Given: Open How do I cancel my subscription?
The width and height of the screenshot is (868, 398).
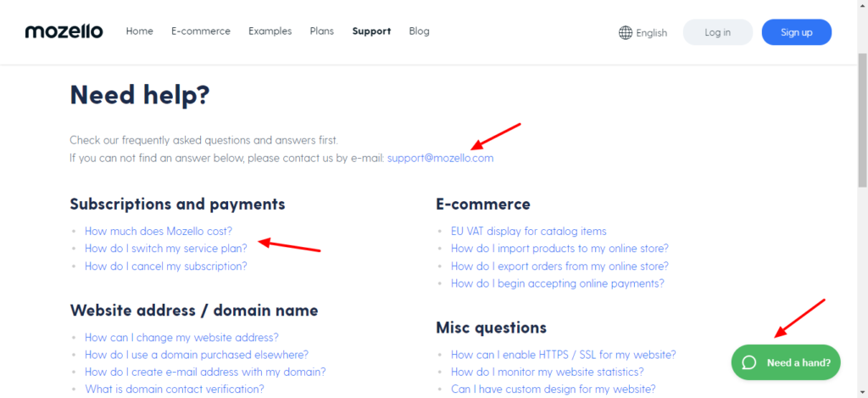Looking at the screenshot, I should 166,266.
